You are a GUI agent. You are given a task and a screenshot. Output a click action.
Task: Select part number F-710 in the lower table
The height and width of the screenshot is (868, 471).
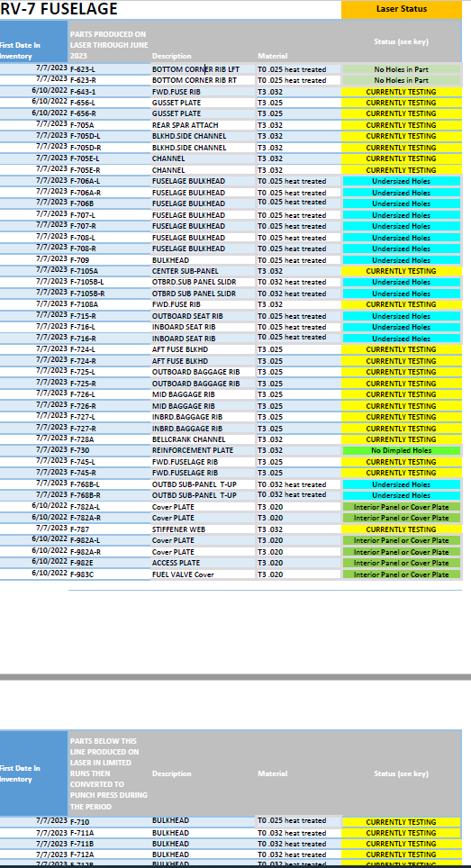110,822
